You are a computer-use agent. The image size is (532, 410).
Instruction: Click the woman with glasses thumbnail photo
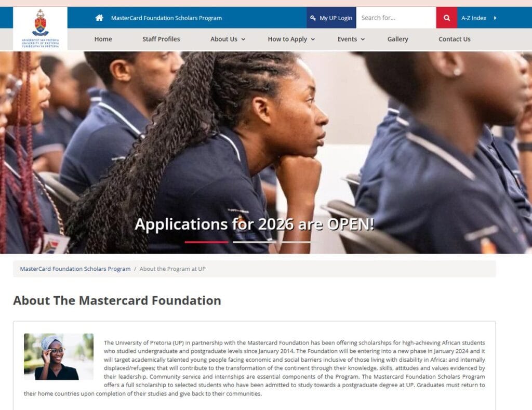pos(58,356)
